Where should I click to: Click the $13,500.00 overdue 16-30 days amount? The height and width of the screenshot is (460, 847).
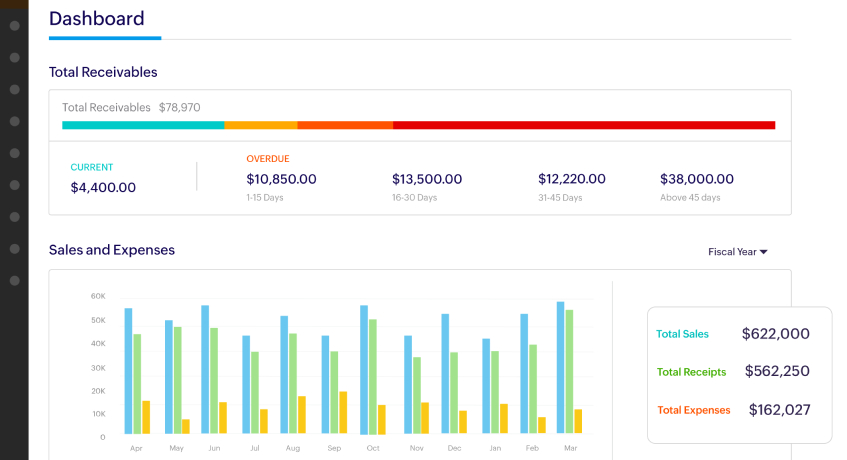(427, 179)
